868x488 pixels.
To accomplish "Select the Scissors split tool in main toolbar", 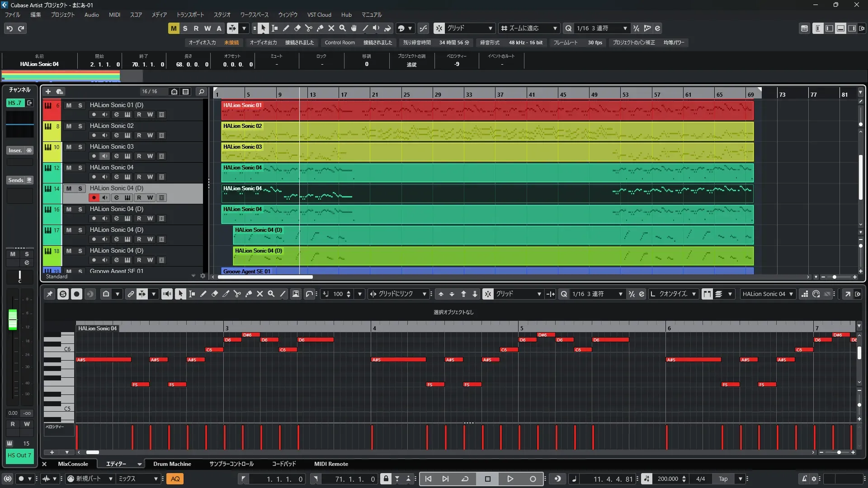I will pos(309,28).
